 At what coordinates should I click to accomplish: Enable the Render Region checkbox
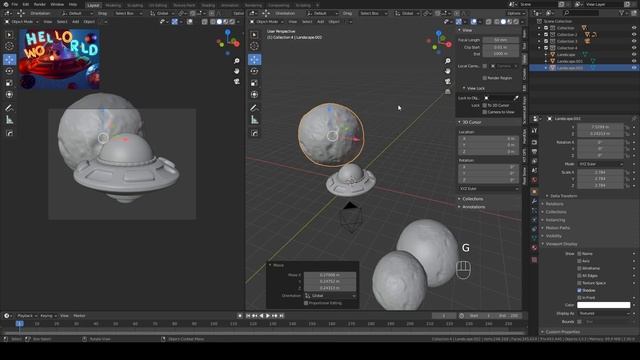(484, 78)
